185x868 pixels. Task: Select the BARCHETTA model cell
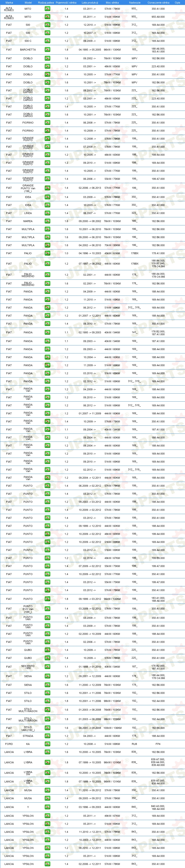point(28,50)
